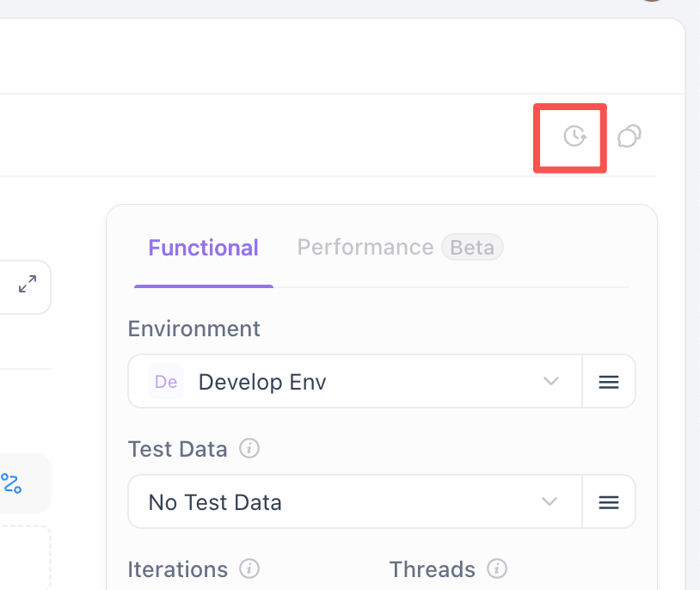Click the Iterations label
Screen dimensions: 700x590
(x=178, y=569)
